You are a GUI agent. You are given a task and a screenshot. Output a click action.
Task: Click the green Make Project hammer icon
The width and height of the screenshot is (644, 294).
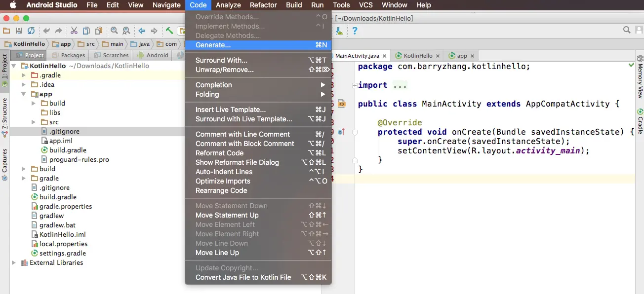169,31
